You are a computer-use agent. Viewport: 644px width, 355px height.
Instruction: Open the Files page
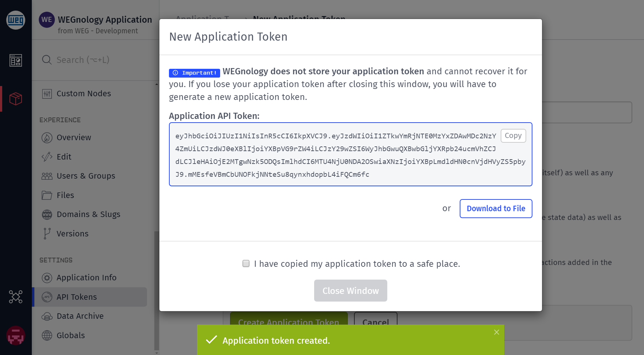[65, 195]
